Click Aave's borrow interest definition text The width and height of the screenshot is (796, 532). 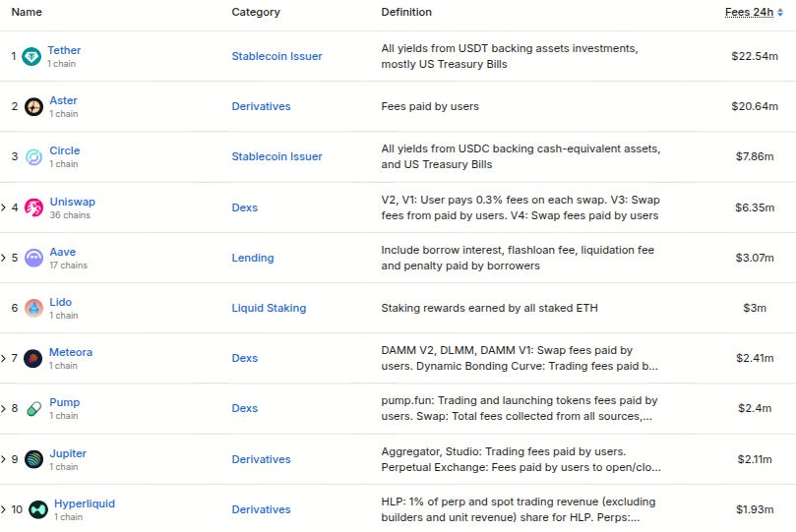(x=518, y=258)
